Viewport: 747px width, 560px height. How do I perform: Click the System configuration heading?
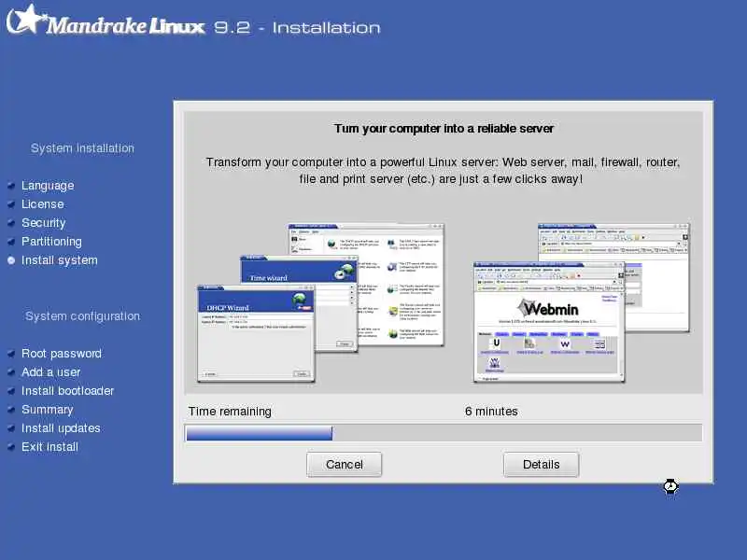(x=82, y=316)
